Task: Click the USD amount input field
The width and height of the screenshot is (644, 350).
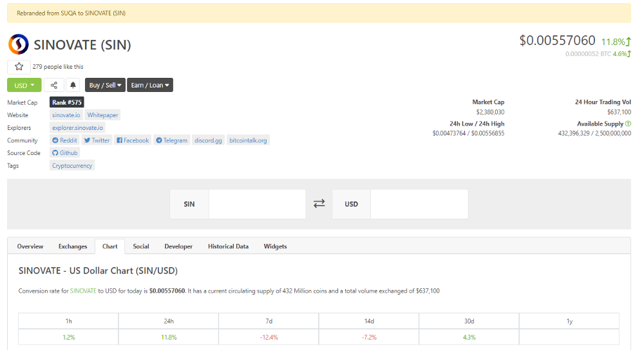Action: click(419, 204)
